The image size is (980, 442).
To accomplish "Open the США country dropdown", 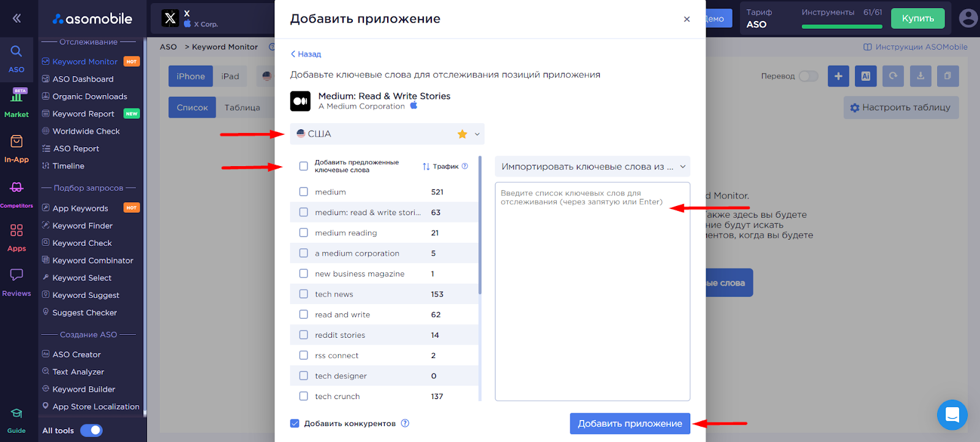I will pos(387,134).
